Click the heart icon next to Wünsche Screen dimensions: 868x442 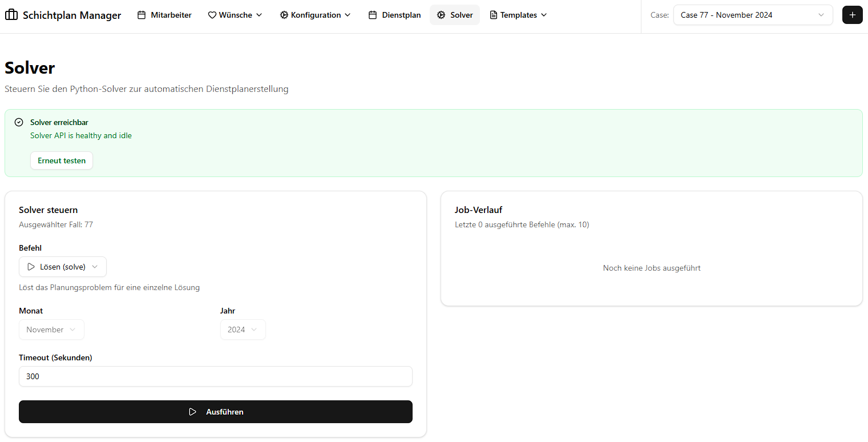pos(212,15)
